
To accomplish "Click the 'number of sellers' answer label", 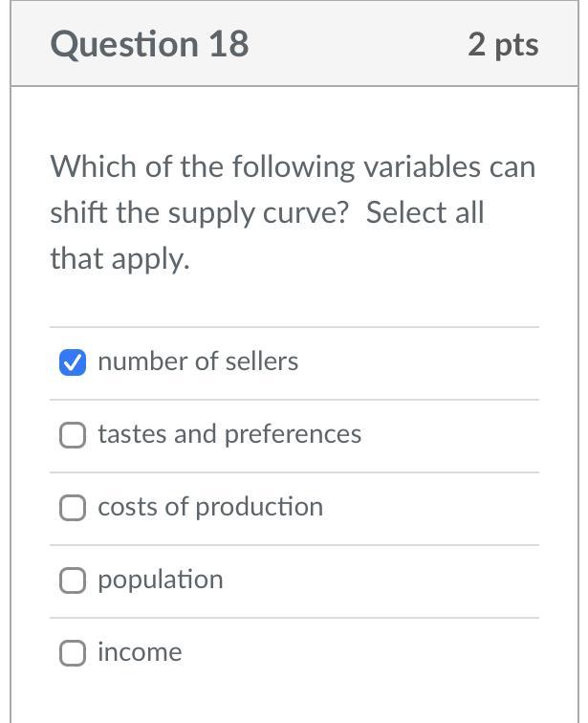I will pyautogui.click(x=198, y=361).
